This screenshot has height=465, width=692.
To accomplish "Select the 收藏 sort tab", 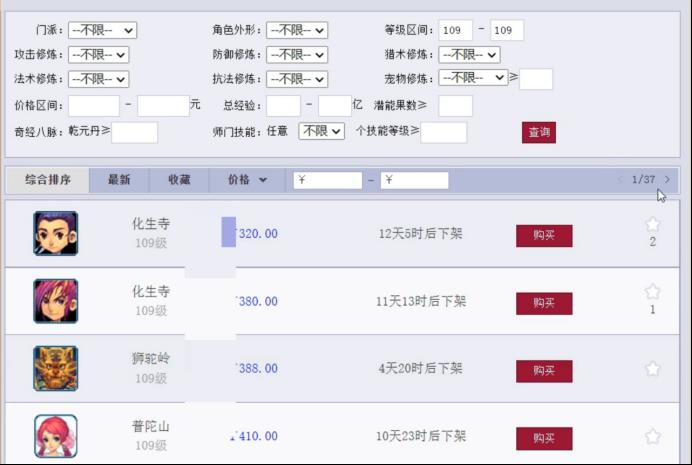I will [x=179, y=180].
